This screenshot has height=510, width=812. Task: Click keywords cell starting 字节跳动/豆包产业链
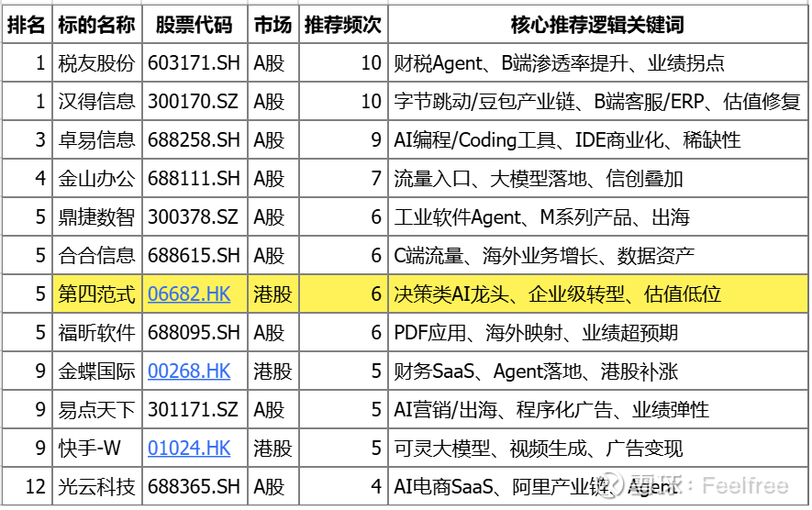coord(597,101)
